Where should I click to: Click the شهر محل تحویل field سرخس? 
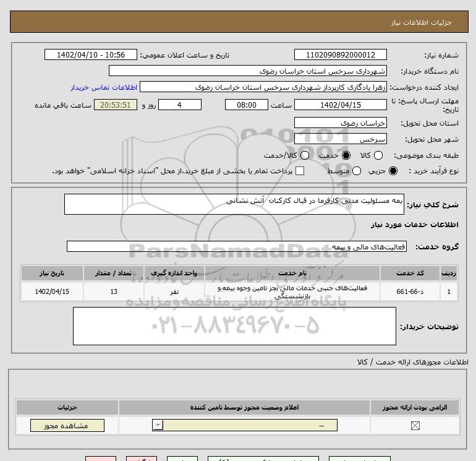click(340, 139)
